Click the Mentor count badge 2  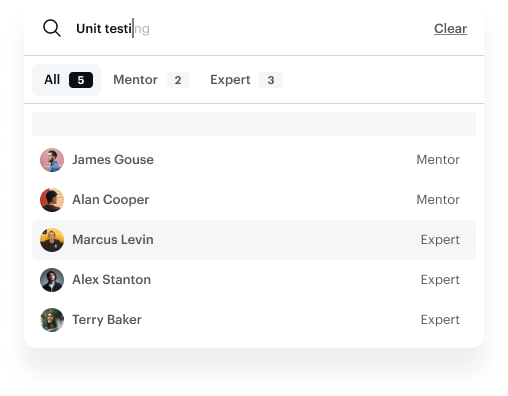pos(178,80)
